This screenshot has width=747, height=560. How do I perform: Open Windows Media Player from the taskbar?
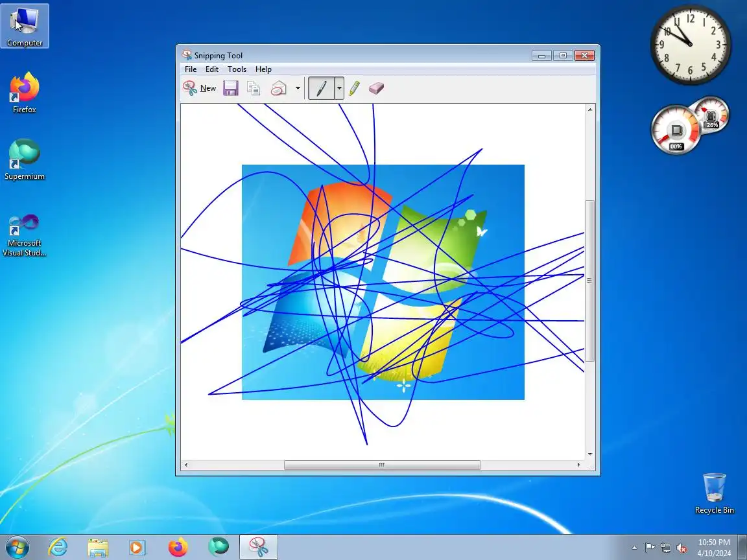(137, 547)
